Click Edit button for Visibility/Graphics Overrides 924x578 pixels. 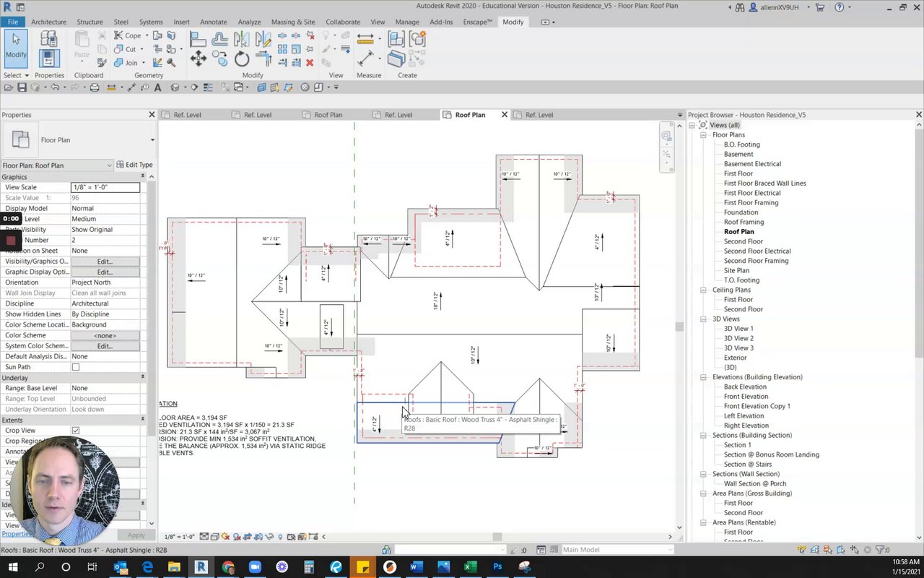click(x=105, y=262)
